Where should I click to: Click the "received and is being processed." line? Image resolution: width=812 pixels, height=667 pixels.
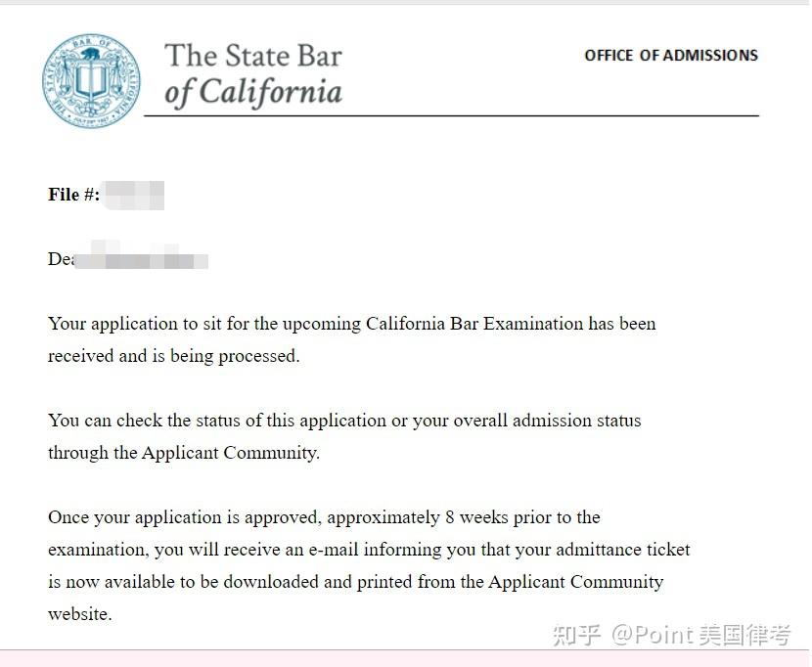tap(173, 356)
